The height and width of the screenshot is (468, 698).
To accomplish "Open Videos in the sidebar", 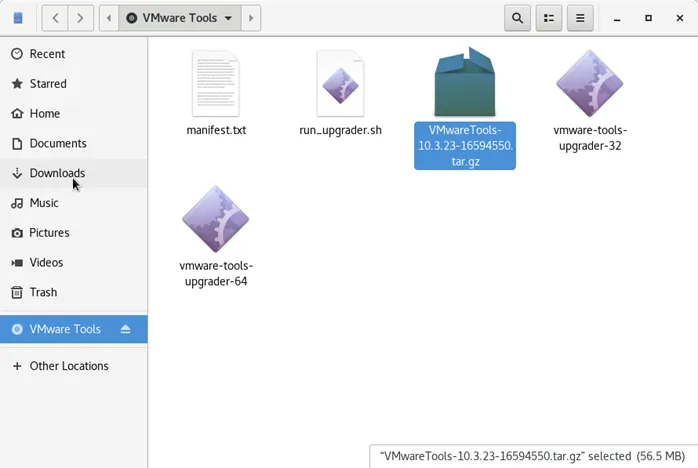I will [73, 262].
